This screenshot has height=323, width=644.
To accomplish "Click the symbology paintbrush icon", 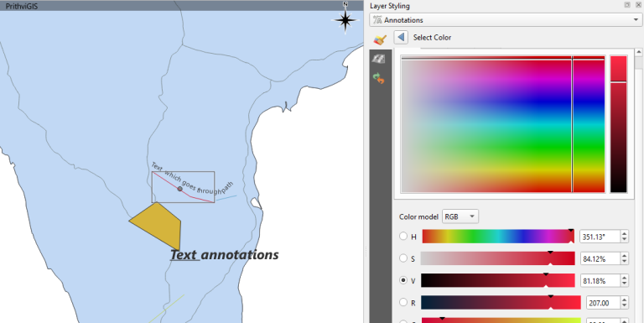I will point(380,39).
